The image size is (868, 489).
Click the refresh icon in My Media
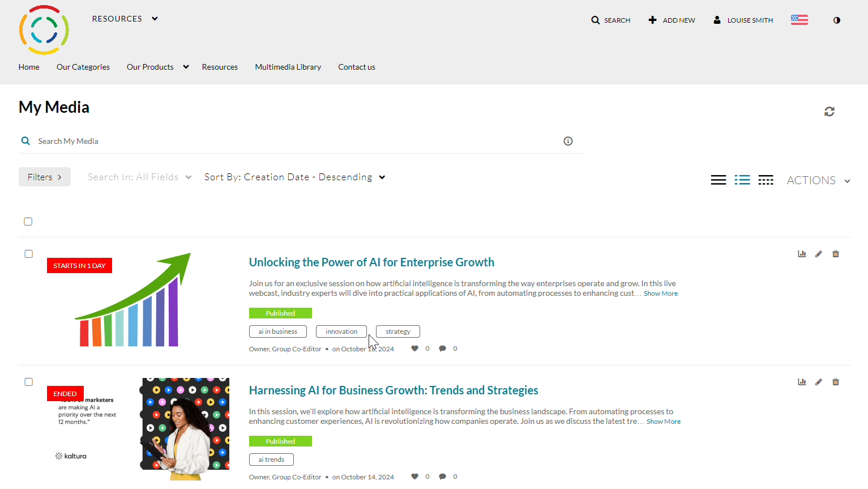click(x=829, y=112)
